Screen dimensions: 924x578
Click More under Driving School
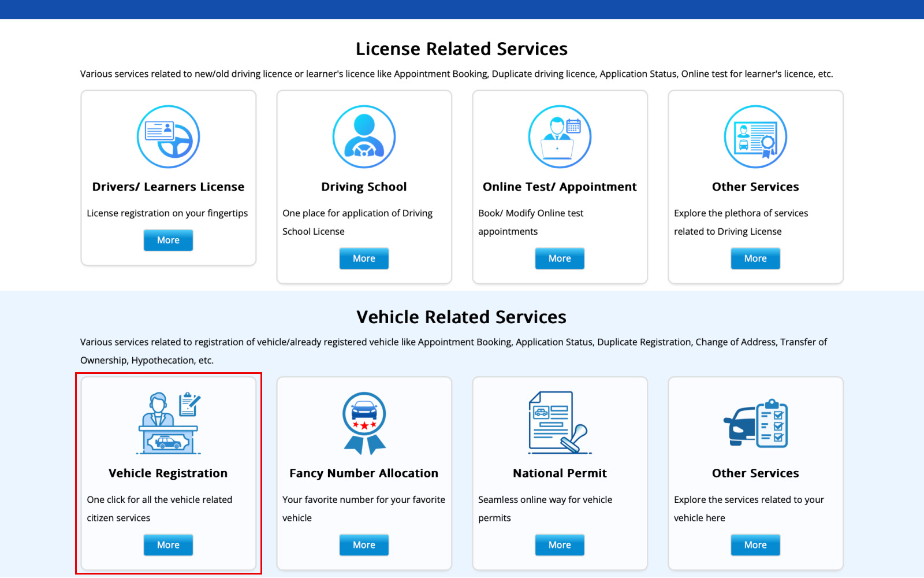pos(364,258)
